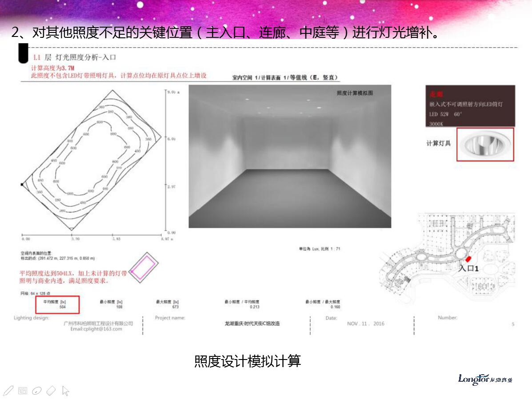Select the oval lasso tool icon
The height and width of the screenshot is (400, 532).
click(x=37, y=391)
